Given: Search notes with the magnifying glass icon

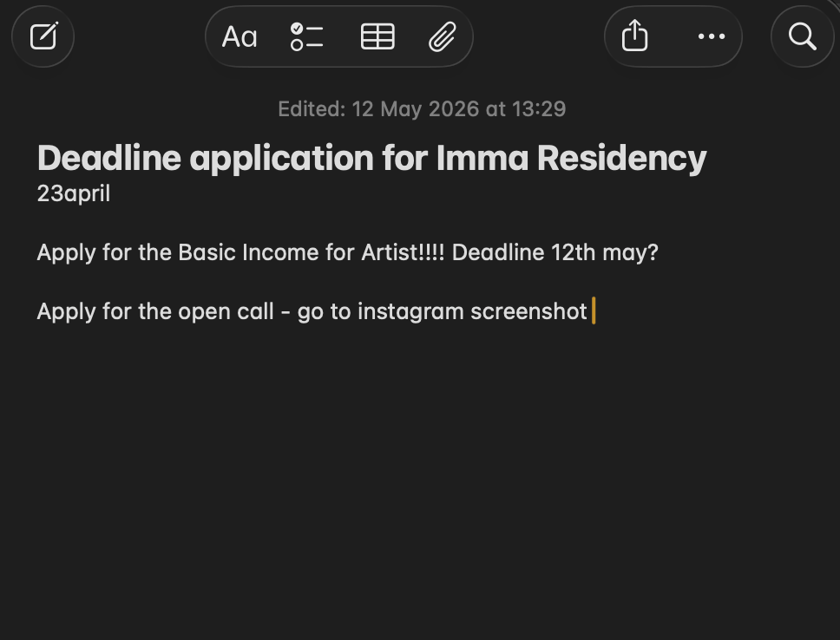Looking at the screenshot, I should [x=802, y=36].
